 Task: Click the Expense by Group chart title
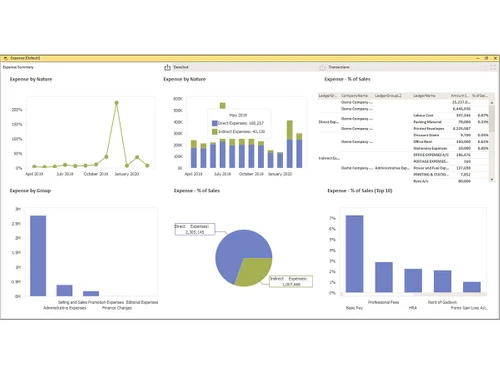click(x=30, y=191)
